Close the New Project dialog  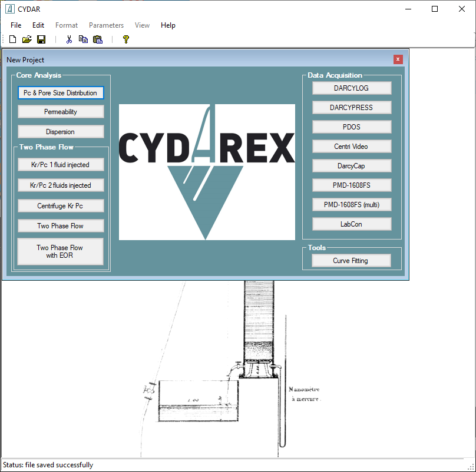point(398,59)
